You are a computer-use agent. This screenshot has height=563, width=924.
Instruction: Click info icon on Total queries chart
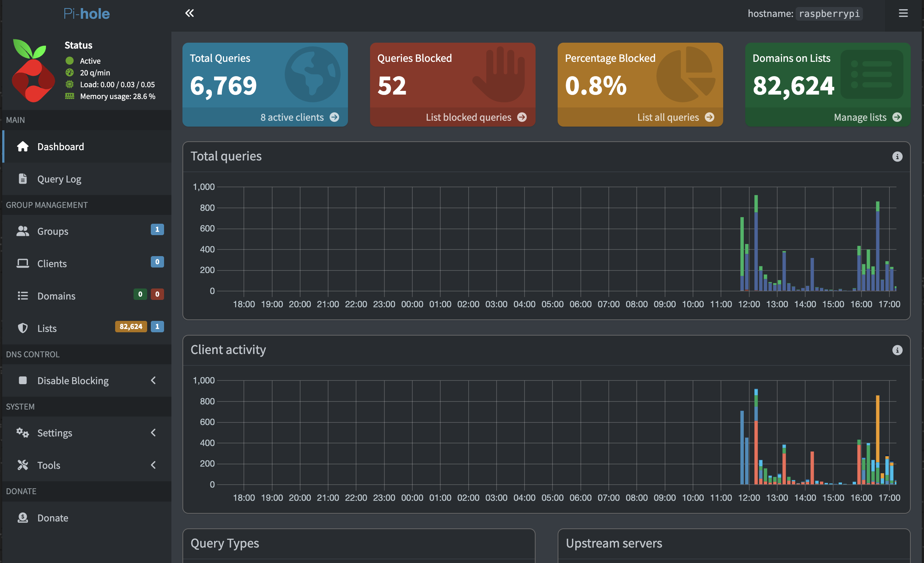click(897, 156)
